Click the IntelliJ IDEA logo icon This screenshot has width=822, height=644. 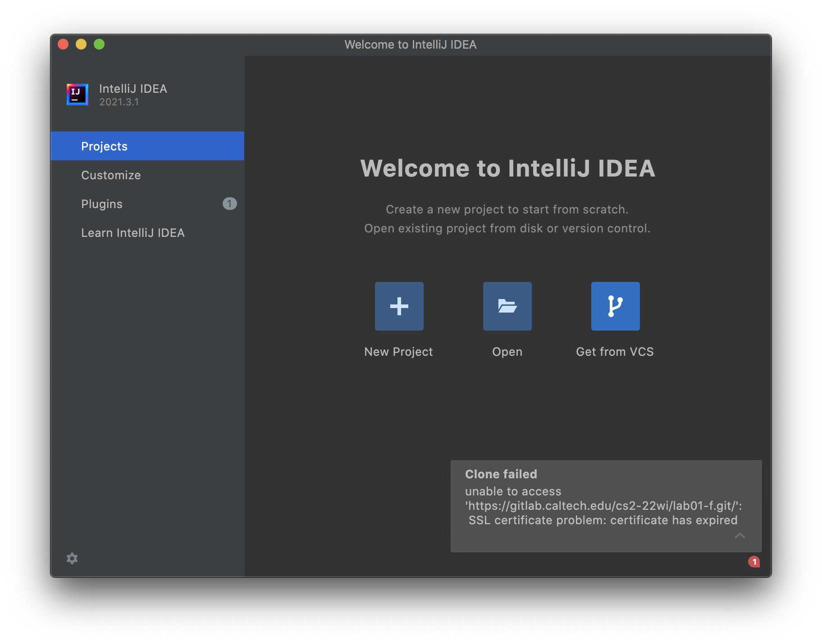tap(78, 95)
